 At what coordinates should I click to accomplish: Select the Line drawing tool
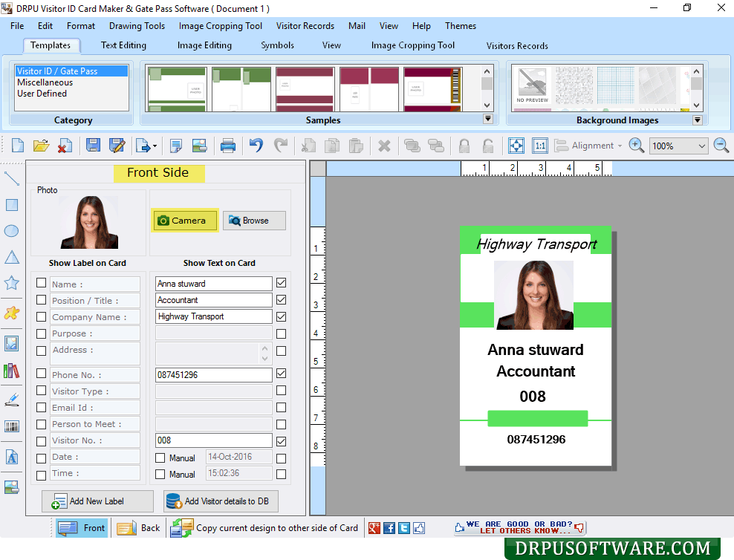click(12, 178)
